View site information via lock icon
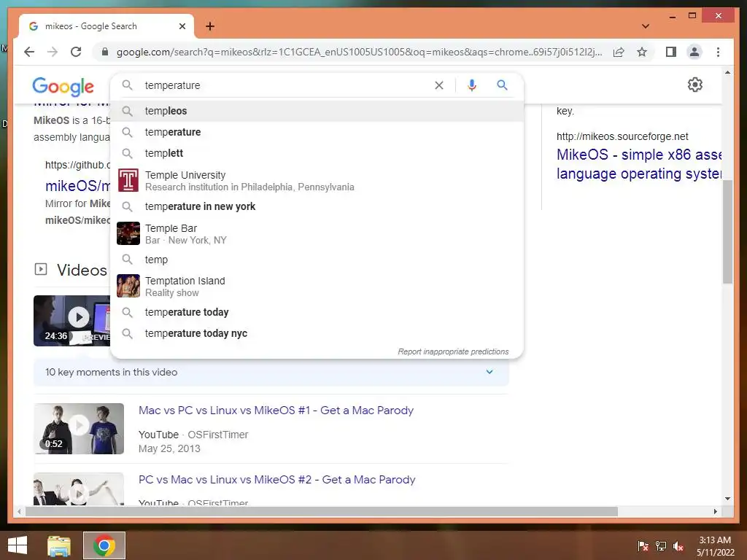 tap(105, 52)
